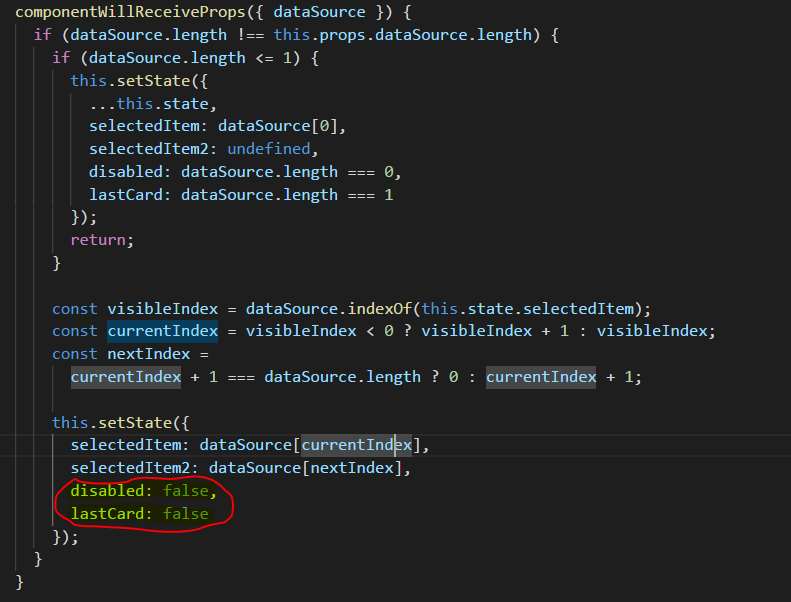
Task: Click '...this.state,' spread line
Action: (x=153, y=104)
